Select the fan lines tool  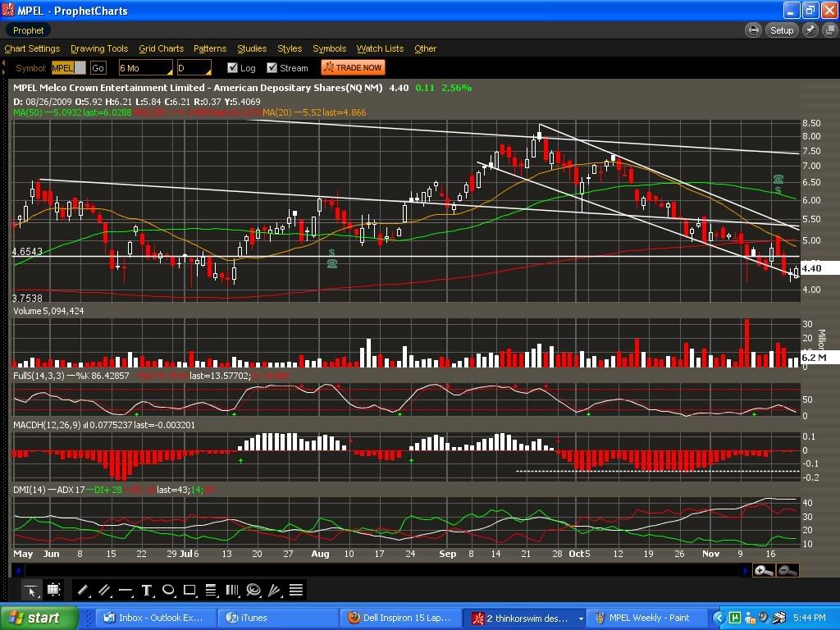(274, 591)
